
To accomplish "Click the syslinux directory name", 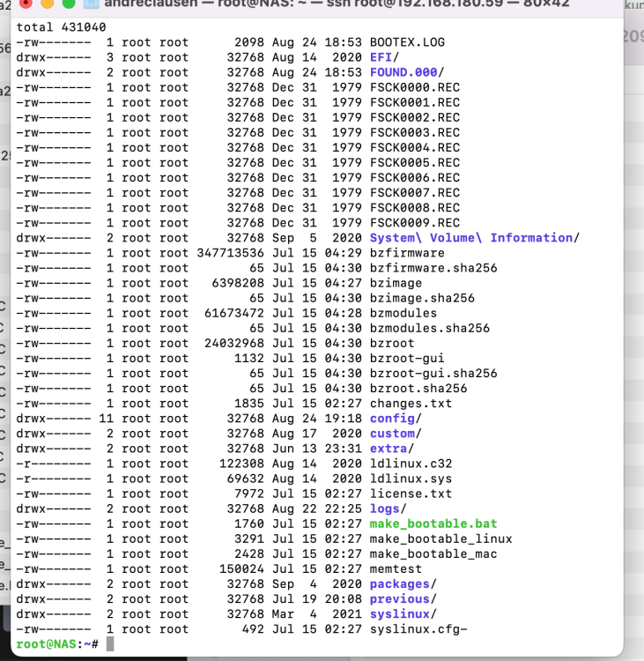I will (400, 614).
